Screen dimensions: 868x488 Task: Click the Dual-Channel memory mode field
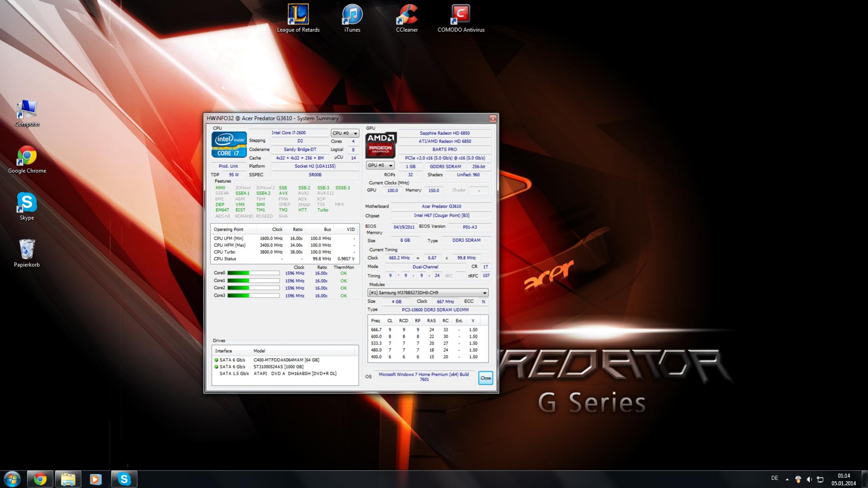click(x=425, y=267)
